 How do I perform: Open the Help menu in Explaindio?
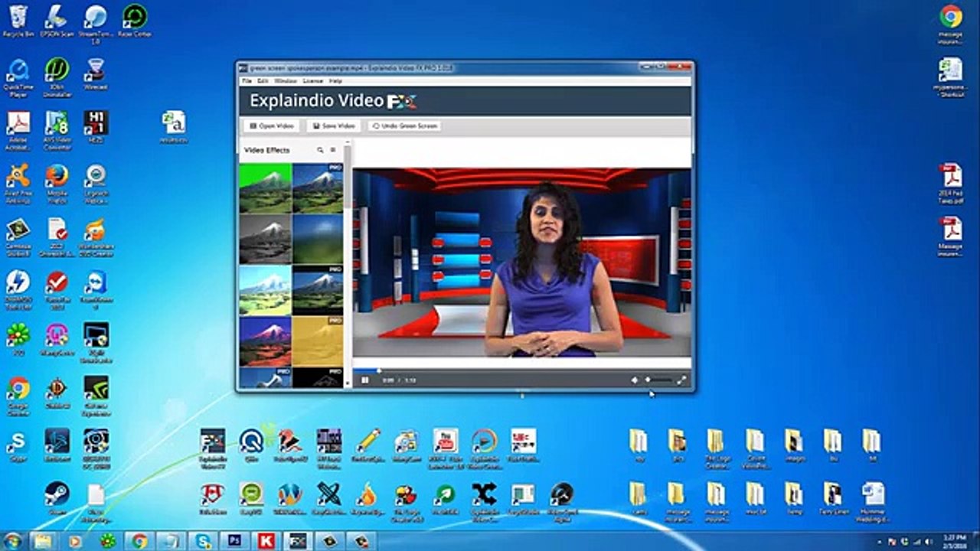[x=335, y=80]
